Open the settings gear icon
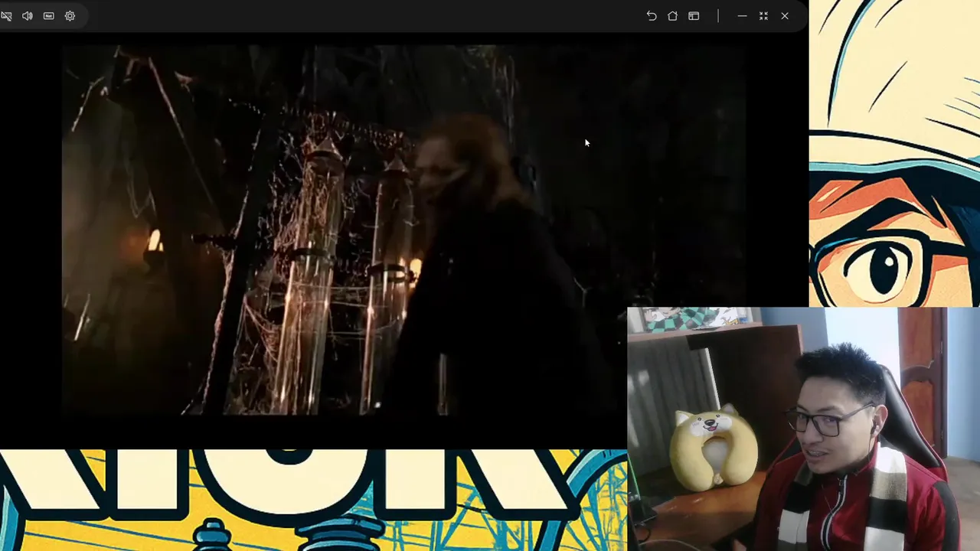This screenshot has width=980, height=551. [x=70, y=16]
